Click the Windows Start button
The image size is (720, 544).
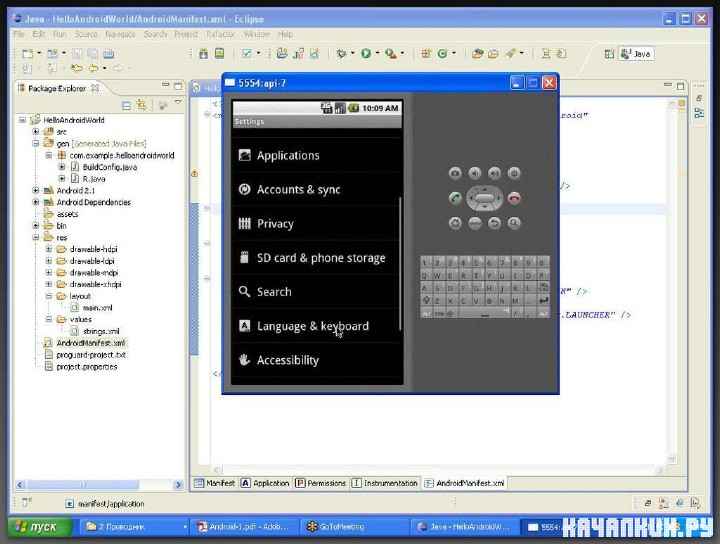point(39,527)
